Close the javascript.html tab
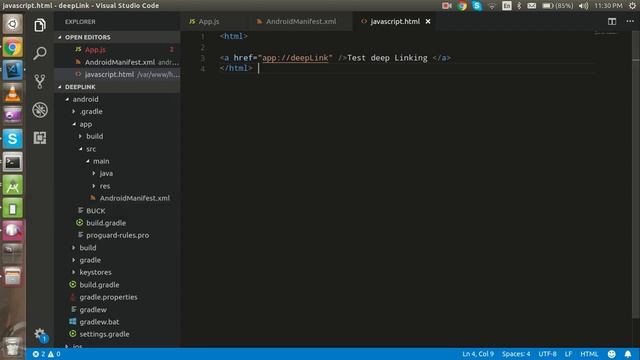This screenshot has height=360, width=640. coord(428,21)
